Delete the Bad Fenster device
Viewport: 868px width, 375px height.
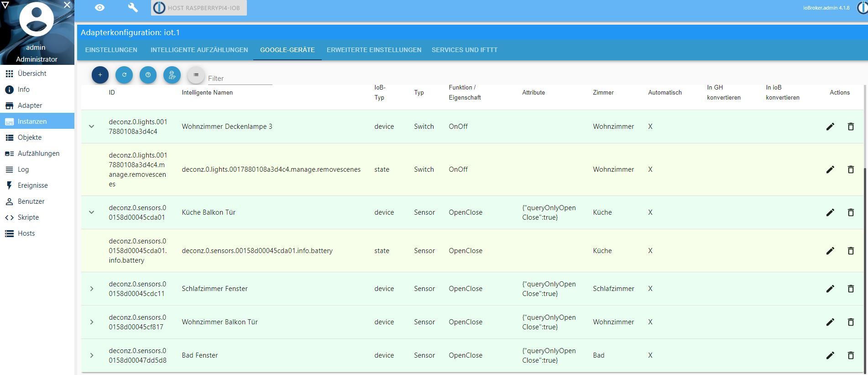pos(851,355)
